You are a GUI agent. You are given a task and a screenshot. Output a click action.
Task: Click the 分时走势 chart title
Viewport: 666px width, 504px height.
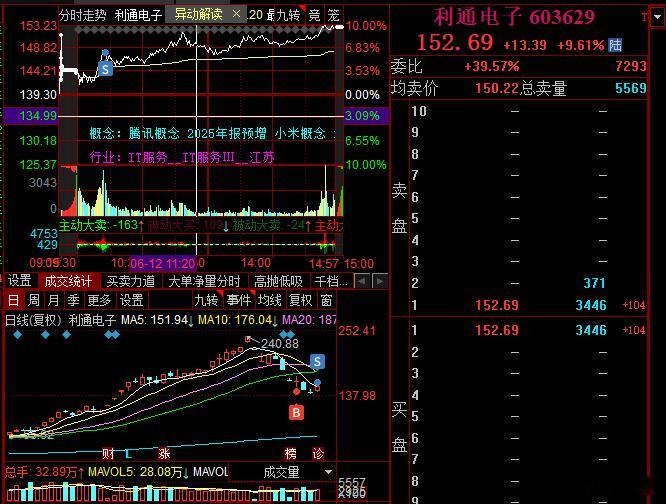pos(83,15)
